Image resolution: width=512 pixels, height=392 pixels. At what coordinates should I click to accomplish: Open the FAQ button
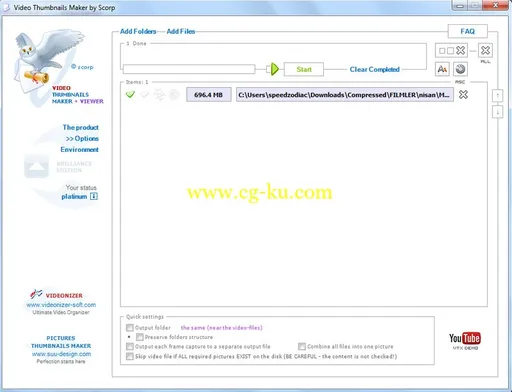[467, 31]
